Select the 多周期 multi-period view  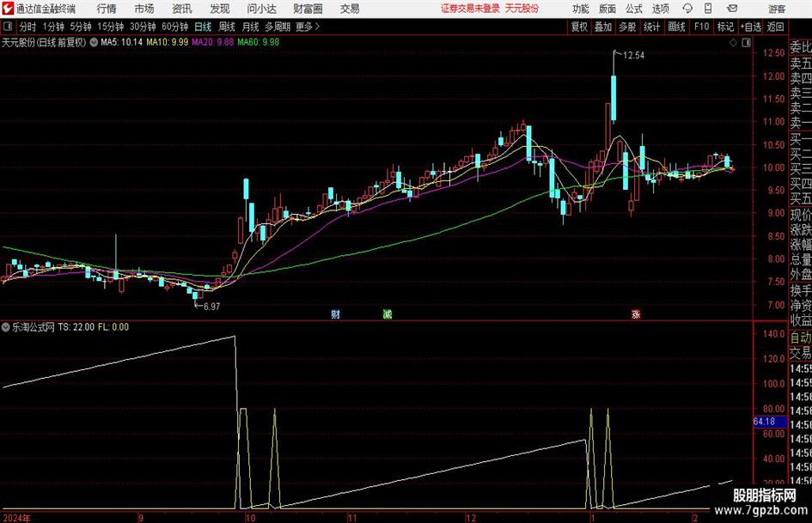click(278, 27)
